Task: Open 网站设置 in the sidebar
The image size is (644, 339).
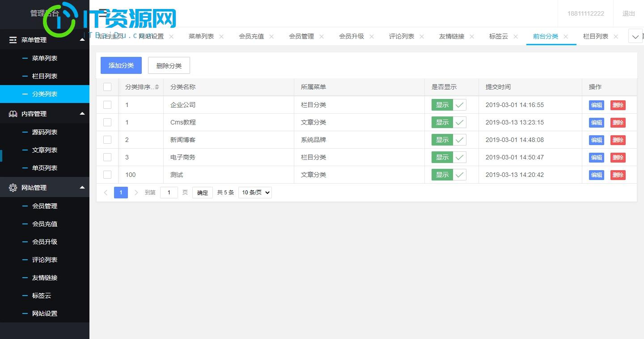Action: coord(45,313)
